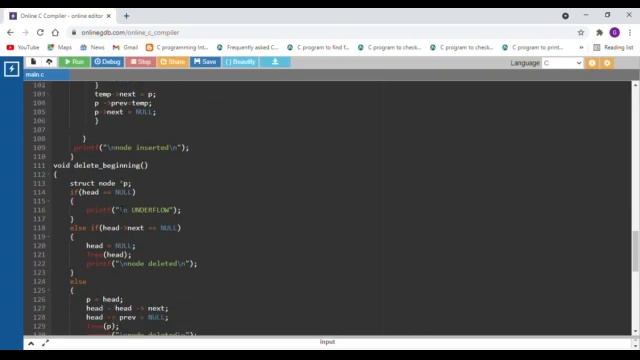Click the address bar URL

point(130,32)
